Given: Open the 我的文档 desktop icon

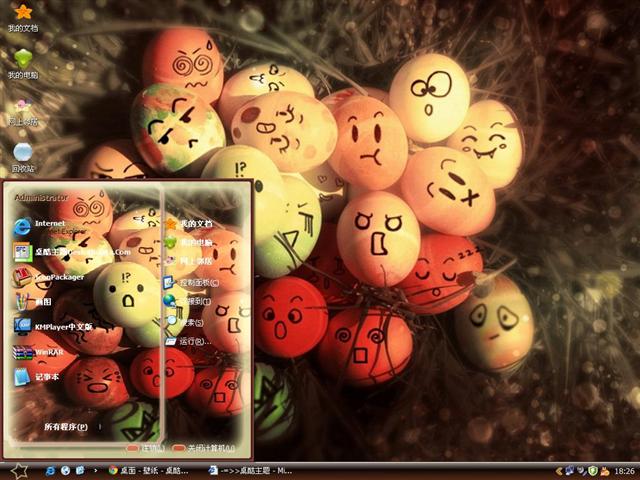Looking at the screenshot, I should click(23, 18).
